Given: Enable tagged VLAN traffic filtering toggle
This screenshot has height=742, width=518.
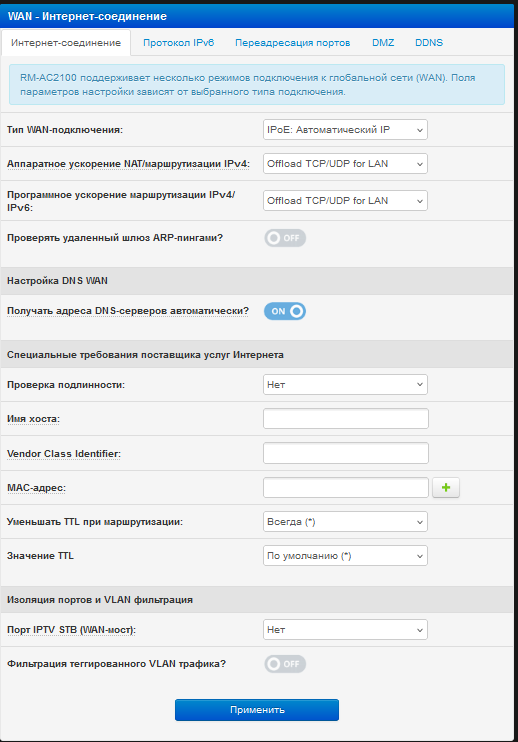Looking at the screenshot, I should tap(285, 664).
